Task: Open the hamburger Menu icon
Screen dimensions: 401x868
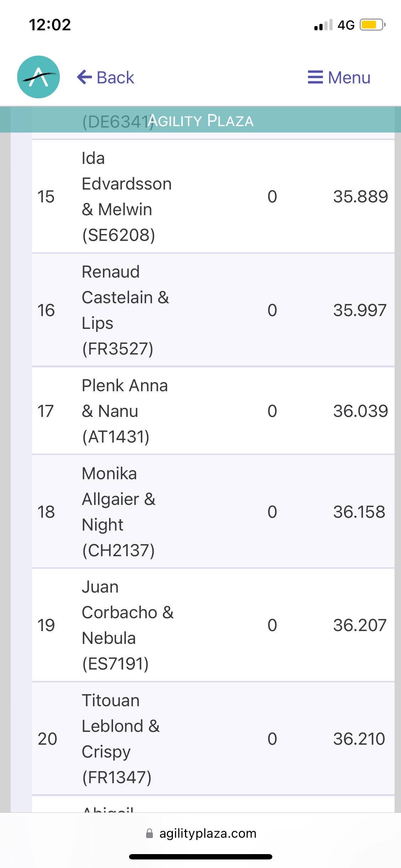Action: [315, 77]
